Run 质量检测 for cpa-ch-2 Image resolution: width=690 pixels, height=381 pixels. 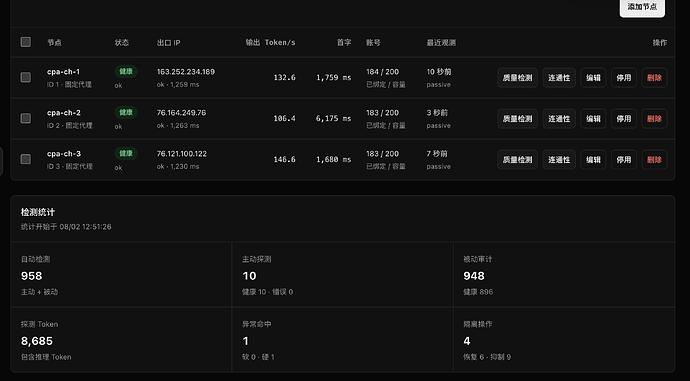pos(518,119)
